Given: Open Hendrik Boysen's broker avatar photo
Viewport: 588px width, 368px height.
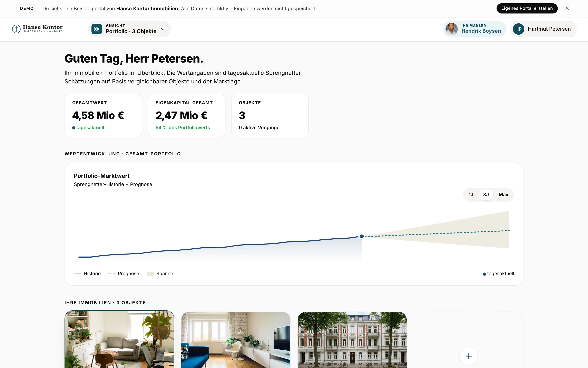Looking at the screenshot, I should [451, 29].
